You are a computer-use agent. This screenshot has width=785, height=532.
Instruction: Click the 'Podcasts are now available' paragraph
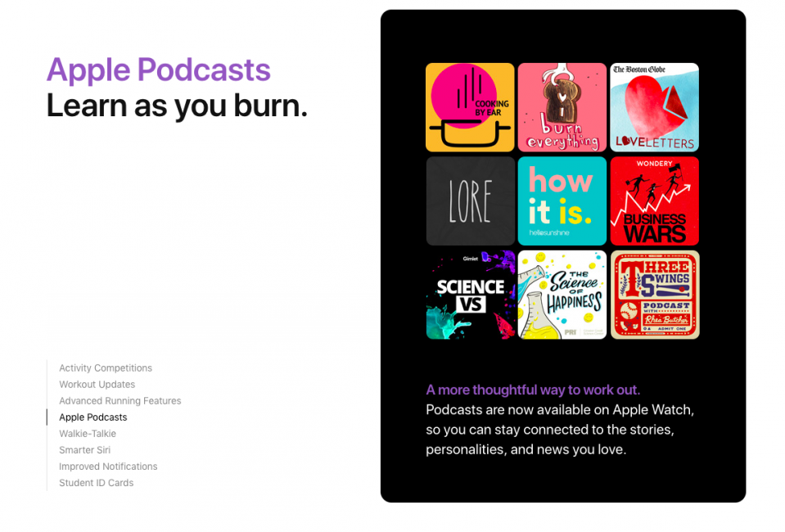coord(560,430)
